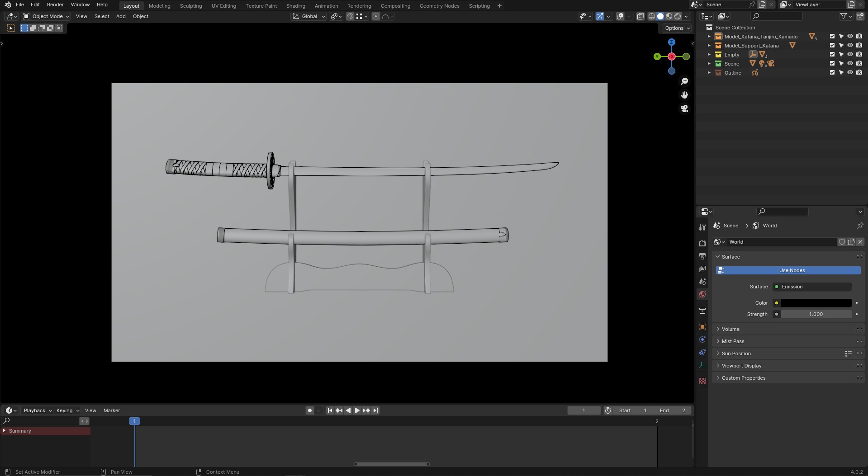
Task: Enable fake user for the World datablock
Action: [842, 242]
